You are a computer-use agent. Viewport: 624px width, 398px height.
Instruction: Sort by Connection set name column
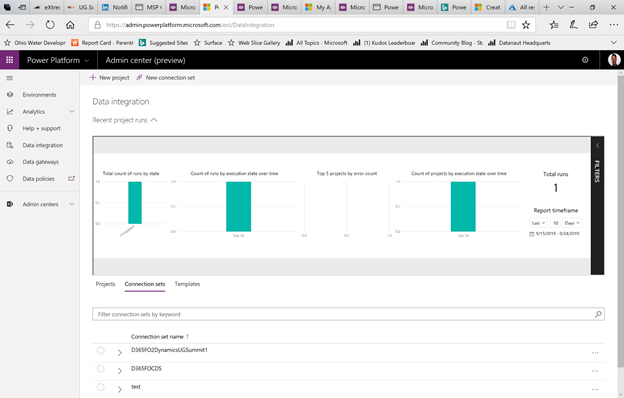[x=160, y=337]
